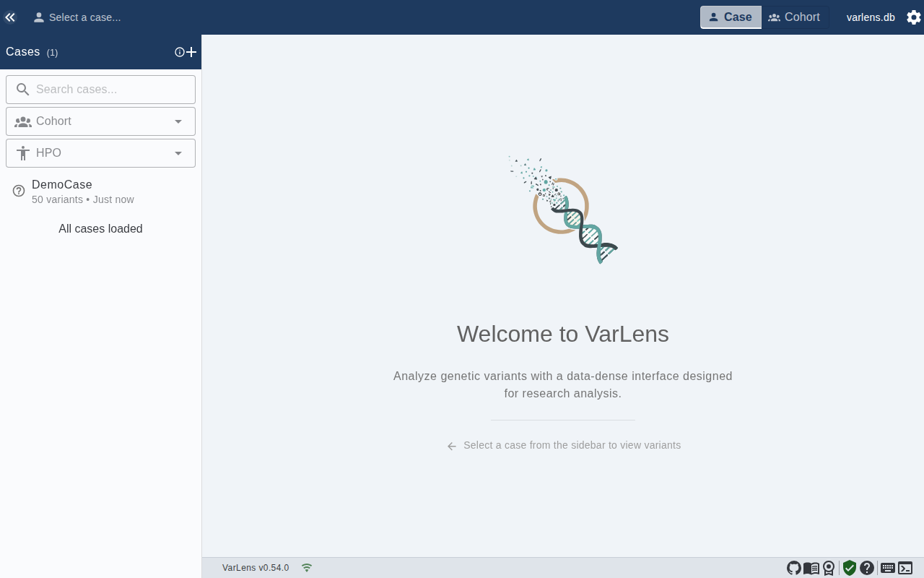Open settings gear icon
Viewport: 924px width, 578px height.
coord(914,17)
